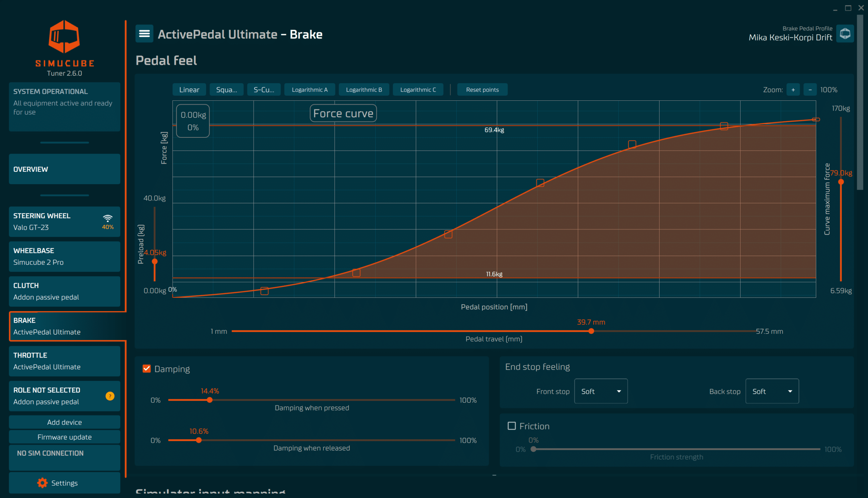Click the Firmware update button

pos(64,437)
